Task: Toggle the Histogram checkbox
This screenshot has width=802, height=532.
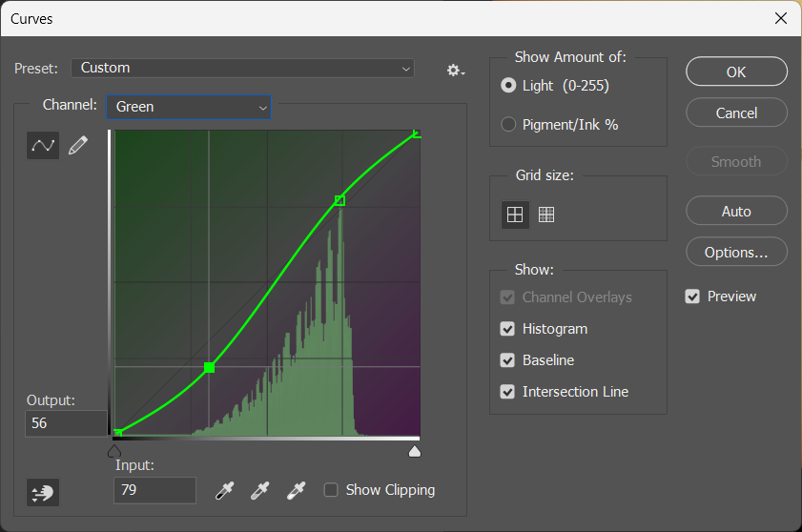Action: click(x=507, y=329)
